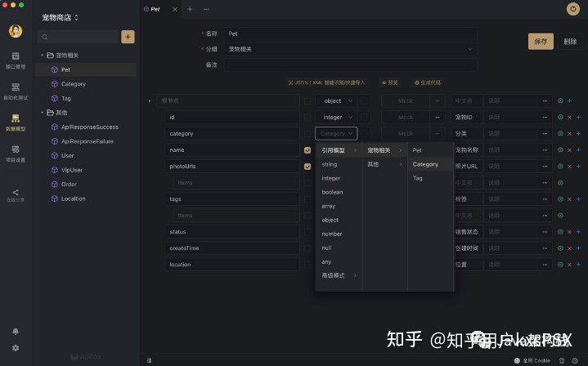Open the 宠物商店 project switcher
Screen dimensions: 588x366
pos(60,17)
